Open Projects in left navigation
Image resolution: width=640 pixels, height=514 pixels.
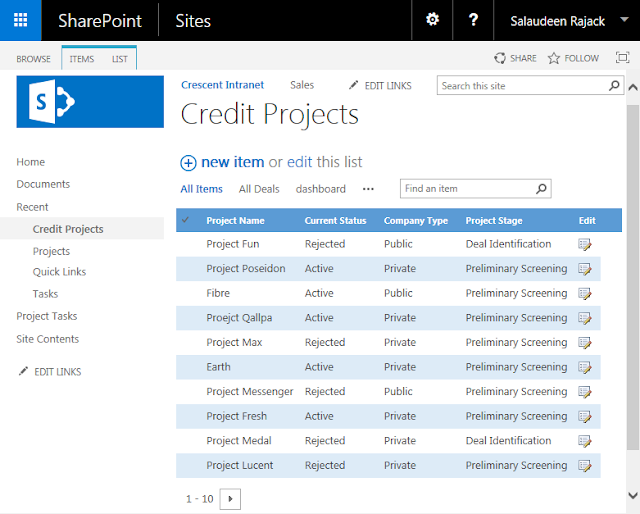(x=51, y=251)
